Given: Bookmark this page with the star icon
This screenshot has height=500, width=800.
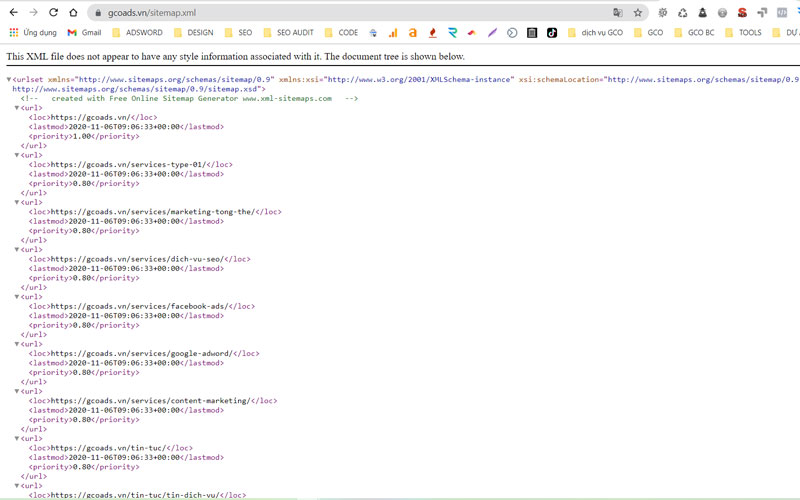Looking at the screenshot, I should point(638,12).
